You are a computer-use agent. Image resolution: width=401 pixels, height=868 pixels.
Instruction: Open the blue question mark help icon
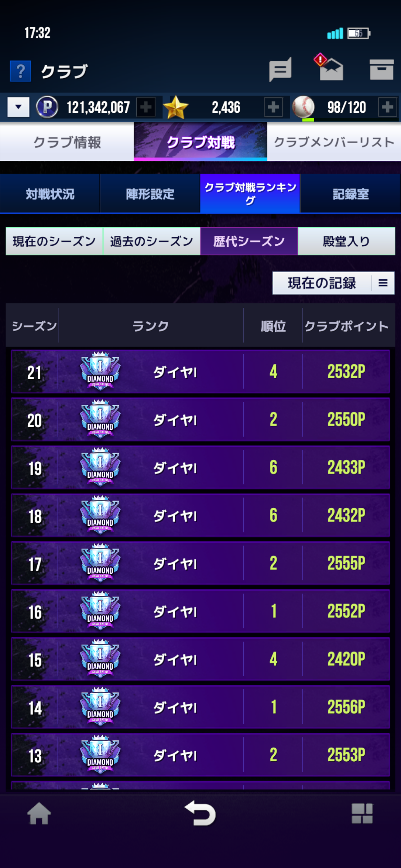(x=21, y=71)
